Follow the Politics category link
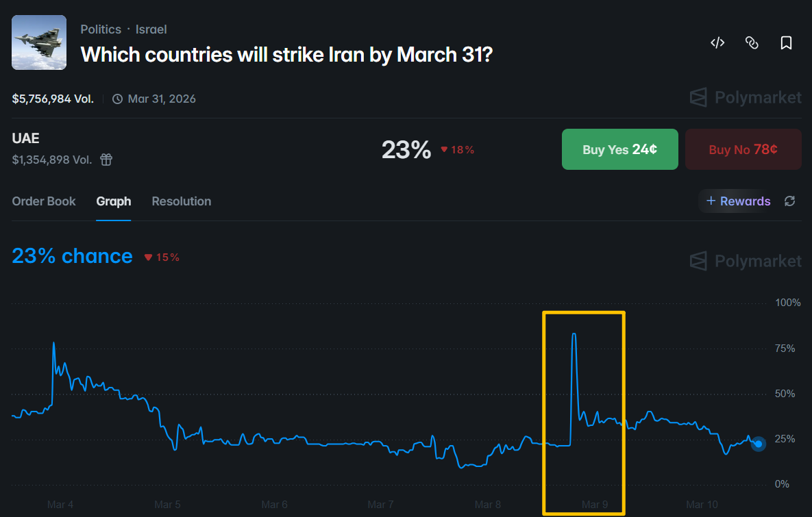 (101, 29)
